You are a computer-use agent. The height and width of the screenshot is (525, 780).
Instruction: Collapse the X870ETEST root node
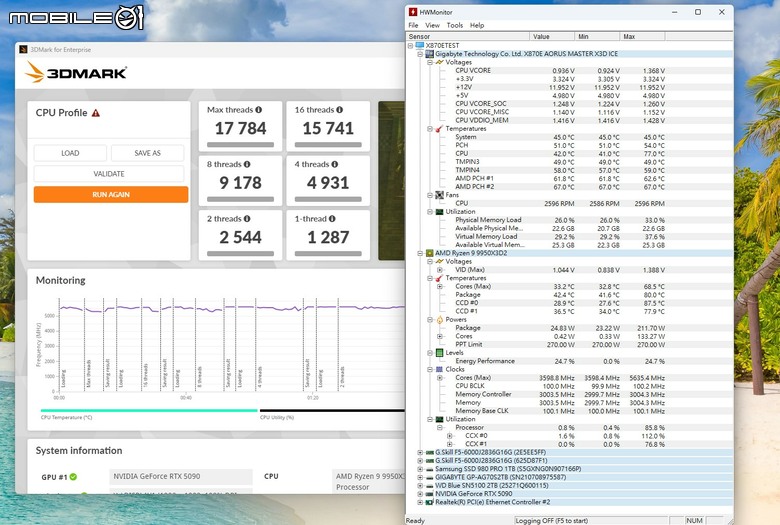click(x=410, y=45)
